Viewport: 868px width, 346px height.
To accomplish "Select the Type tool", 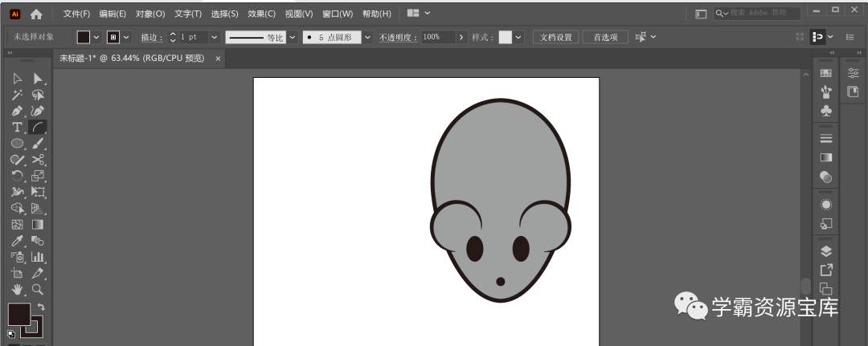I will click(17, 127).
